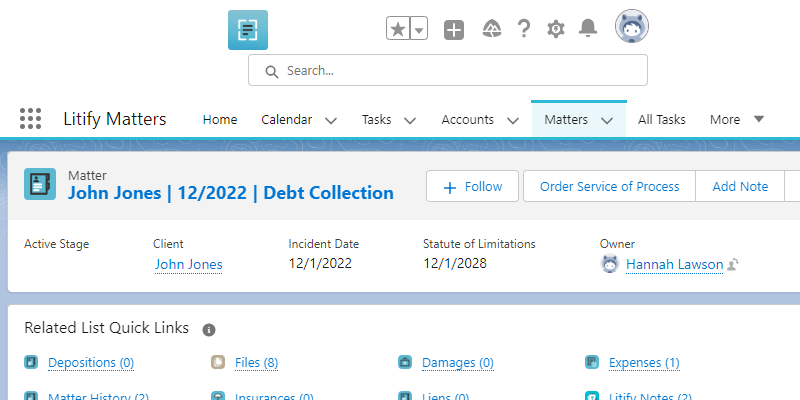Open the John Jones client link

[188, 265]
